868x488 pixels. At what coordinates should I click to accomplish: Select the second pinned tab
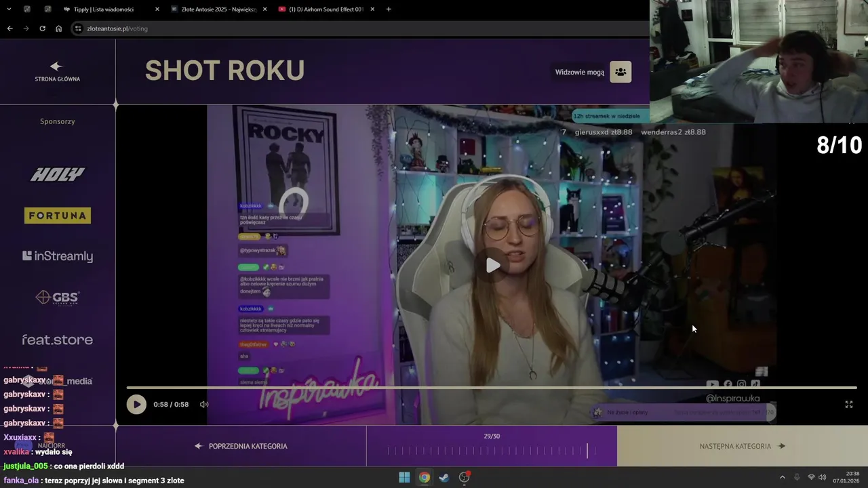(47, 9)
